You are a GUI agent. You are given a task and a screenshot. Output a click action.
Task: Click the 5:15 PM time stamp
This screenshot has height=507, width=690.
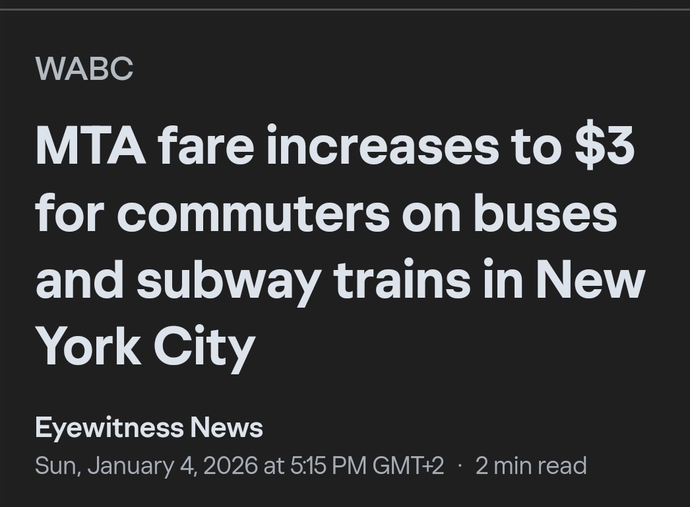(328, 465)
